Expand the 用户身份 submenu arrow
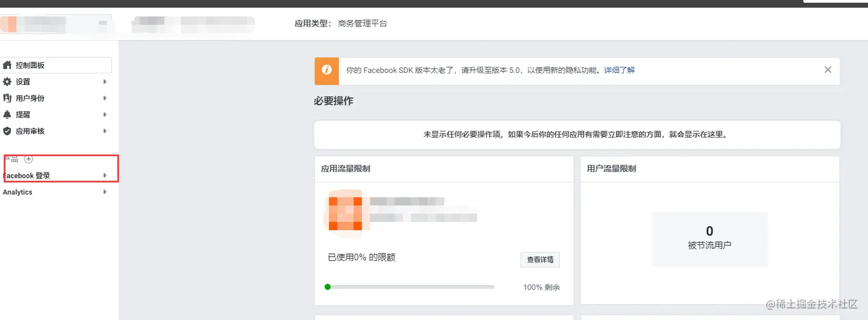The width and height of the screenshot is (868, 320). pos(105,98)
